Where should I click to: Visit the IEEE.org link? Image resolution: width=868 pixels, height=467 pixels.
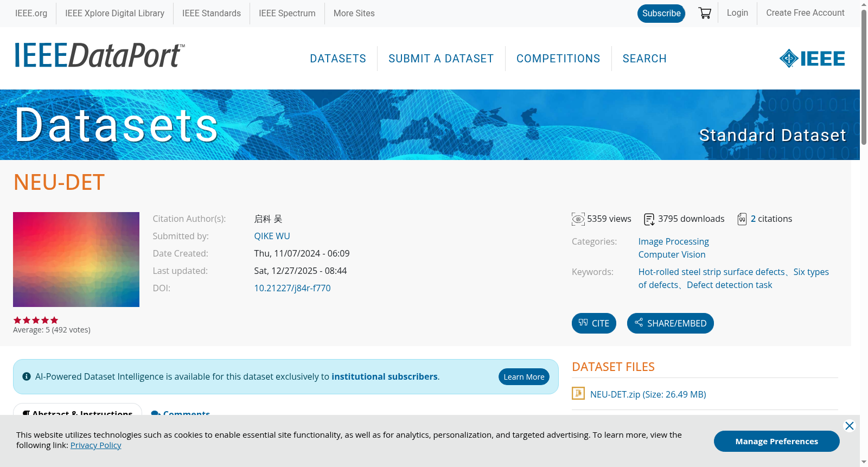(x=31, y=13)
